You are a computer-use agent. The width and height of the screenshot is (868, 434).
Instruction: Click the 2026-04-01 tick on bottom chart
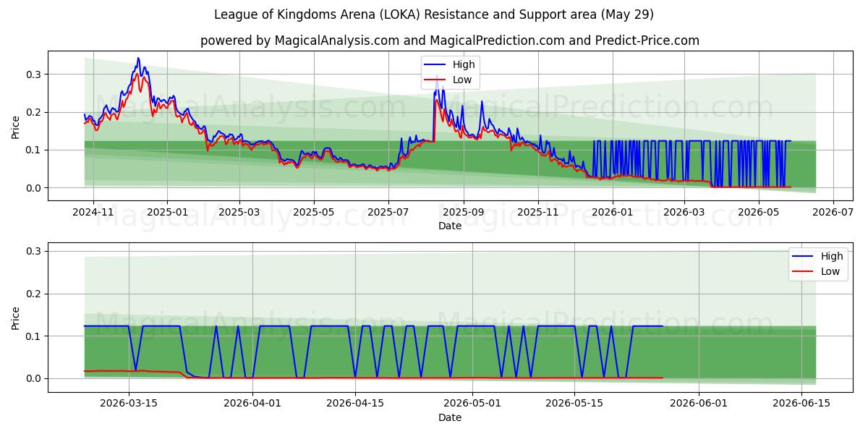point(253,405)
